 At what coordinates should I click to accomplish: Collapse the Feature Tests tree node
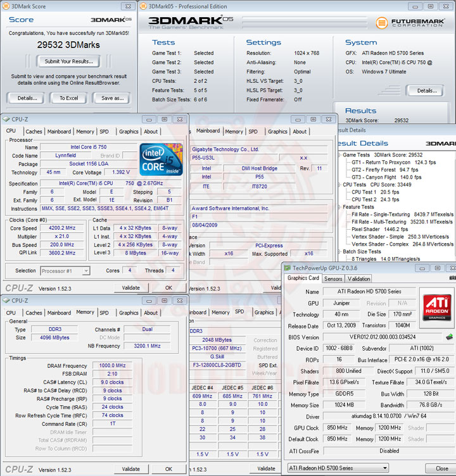pos(339,207)
